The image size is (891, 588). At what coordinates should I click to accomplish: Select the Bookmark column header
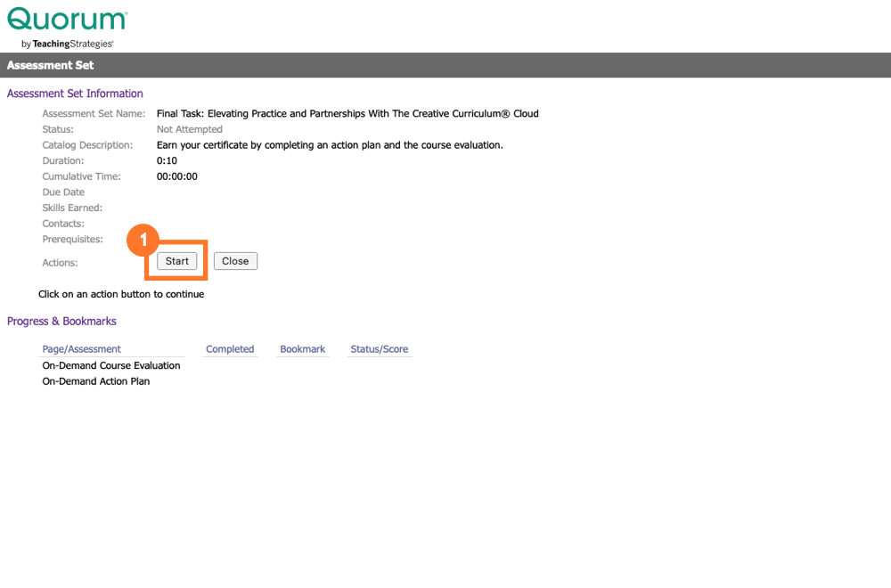click(x=302, y=348)
